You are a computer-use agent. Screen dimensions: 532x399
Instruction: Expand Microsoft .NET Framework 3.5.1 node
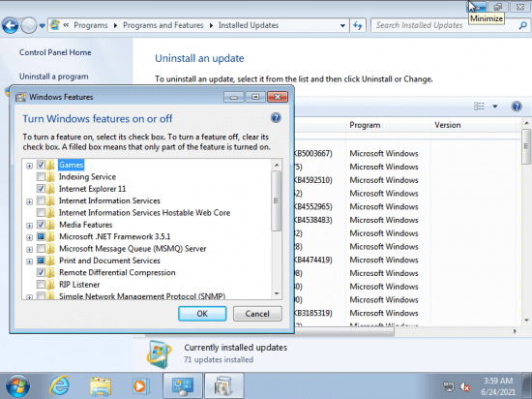point(30,237)
